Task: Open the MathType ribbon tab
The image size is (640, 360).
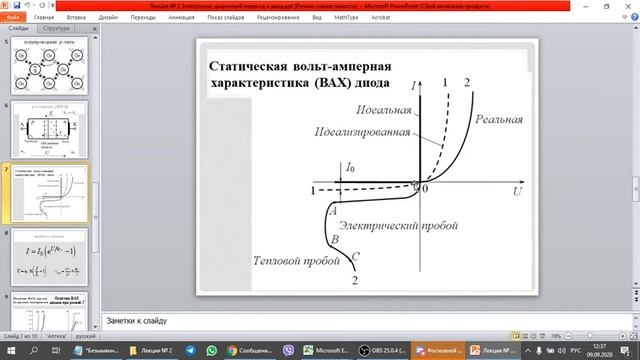Action: pos(346,18)
